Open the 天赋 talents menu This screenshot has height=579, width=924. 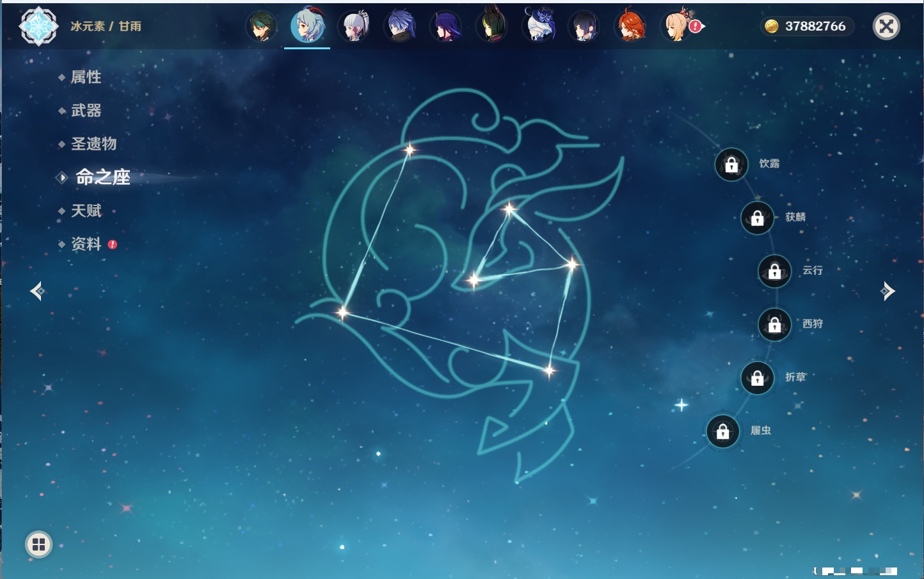[86, 210]
